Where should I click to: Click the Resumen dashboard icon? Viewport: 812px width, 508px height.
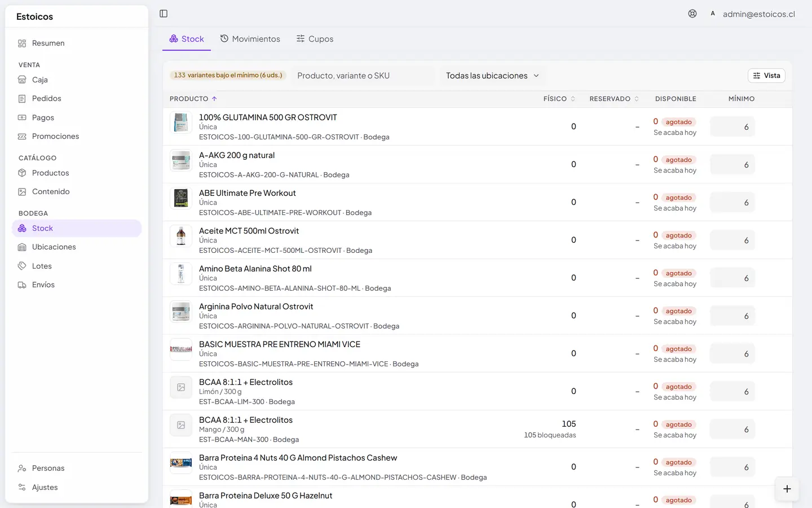[22, 43]
